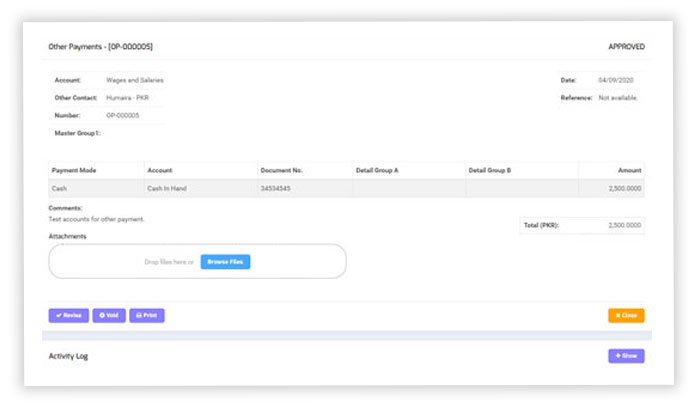This screenshot has height=412, width=699.
Task: Click Browse Files for attachments
Action: pyautogui.click(x=225, y=262)
